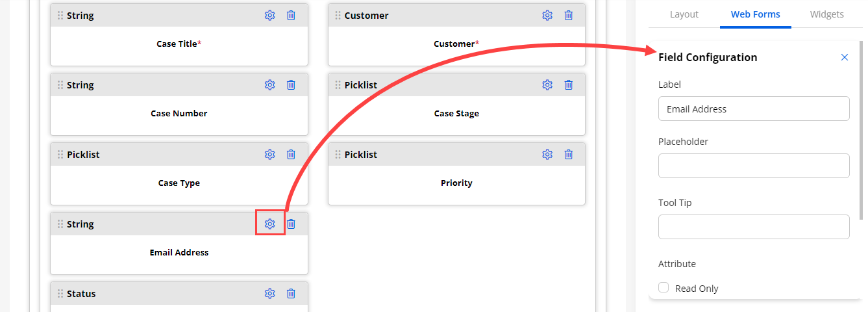Click drag handle on Case Stage picklist
The image size is (868, 312).
click(x=338, y=85)
